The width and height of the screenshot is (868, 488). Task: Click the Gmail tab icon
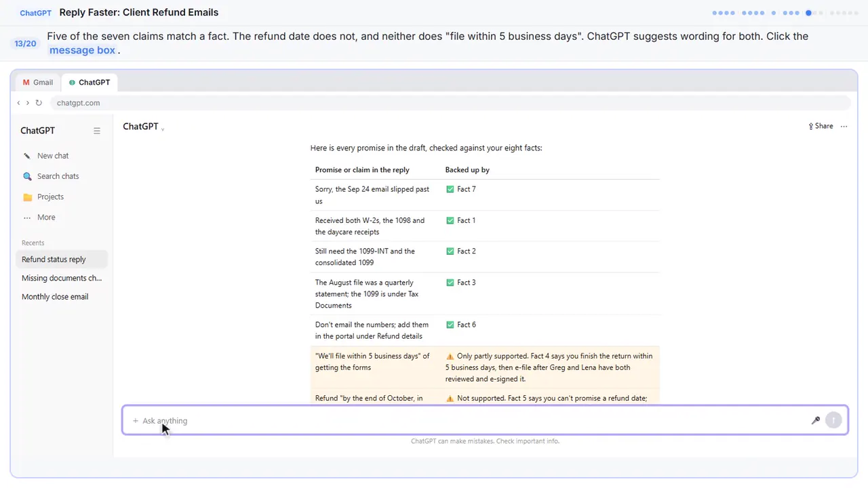click(26, 82)
